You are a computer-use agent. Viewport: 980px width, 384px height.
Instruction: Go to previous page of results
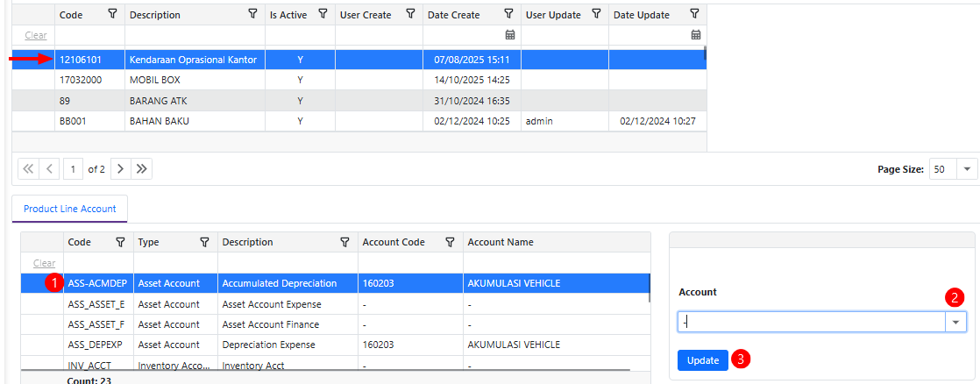pos(49,169)
